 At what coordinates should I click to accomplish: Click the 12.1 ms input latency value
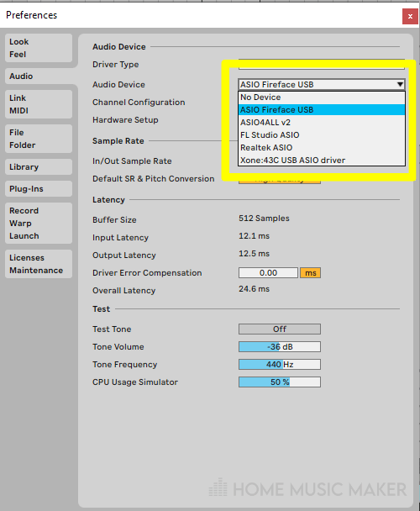pos(255,235)
